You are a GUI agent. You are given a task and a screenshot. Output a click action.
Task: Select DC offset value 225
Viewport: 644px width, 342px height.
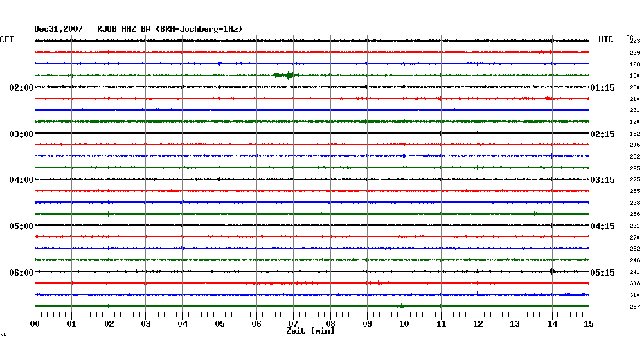pos(635,168)
